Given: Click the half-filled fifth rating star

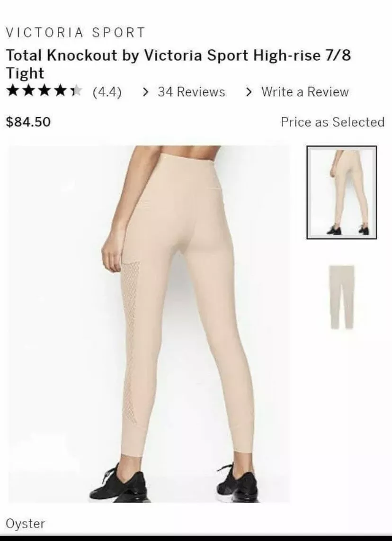Looking at the screenshot, I should pos(76,91).
